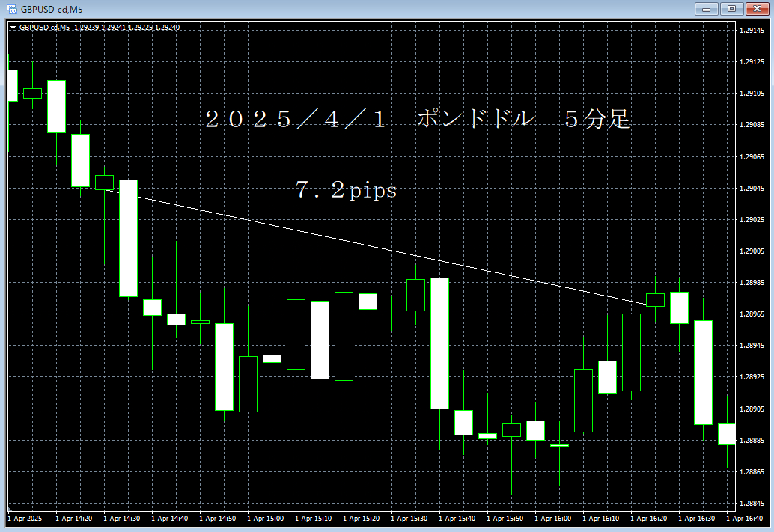Screen dimensions: 774x532
Task: Click the 1.28845 price scale label
Action: point(752,504)
